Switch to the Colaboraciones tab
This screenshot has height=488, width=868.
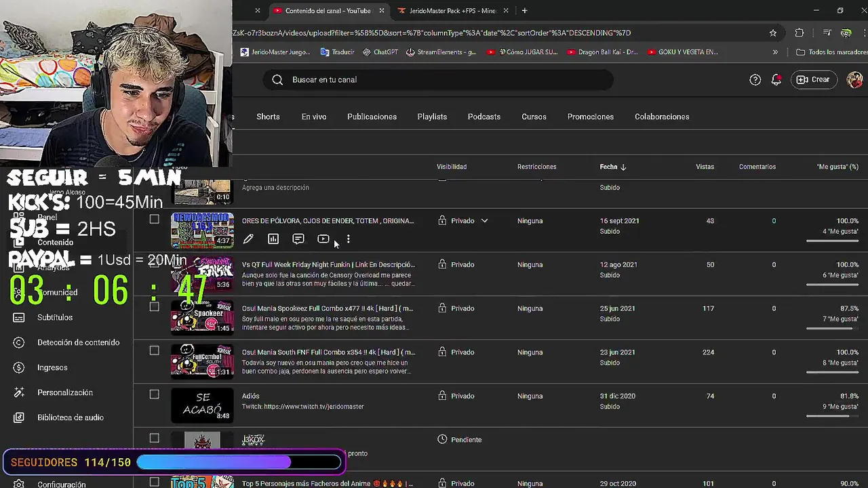[x=662, y=117]
